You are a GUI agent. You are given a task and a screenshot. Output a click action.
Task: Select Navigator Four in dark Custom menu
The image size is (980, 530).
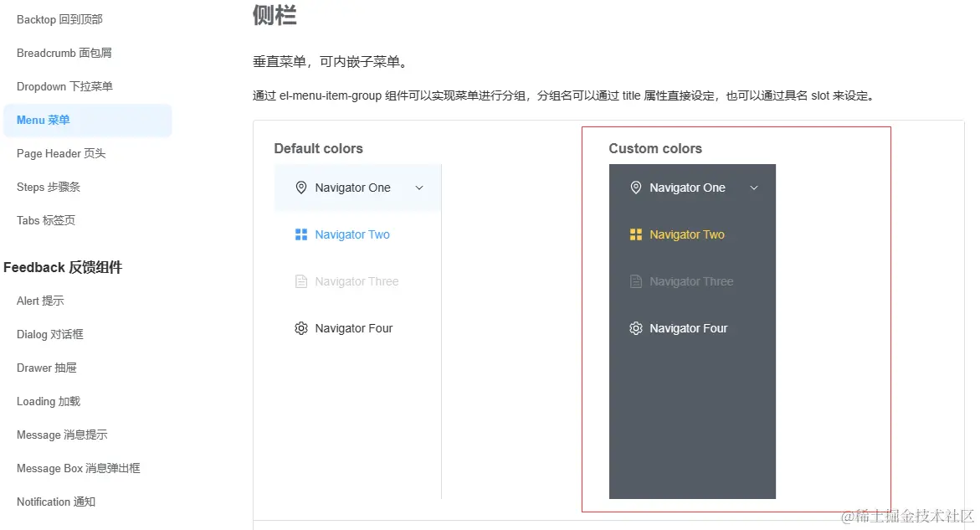coord(692,328)
